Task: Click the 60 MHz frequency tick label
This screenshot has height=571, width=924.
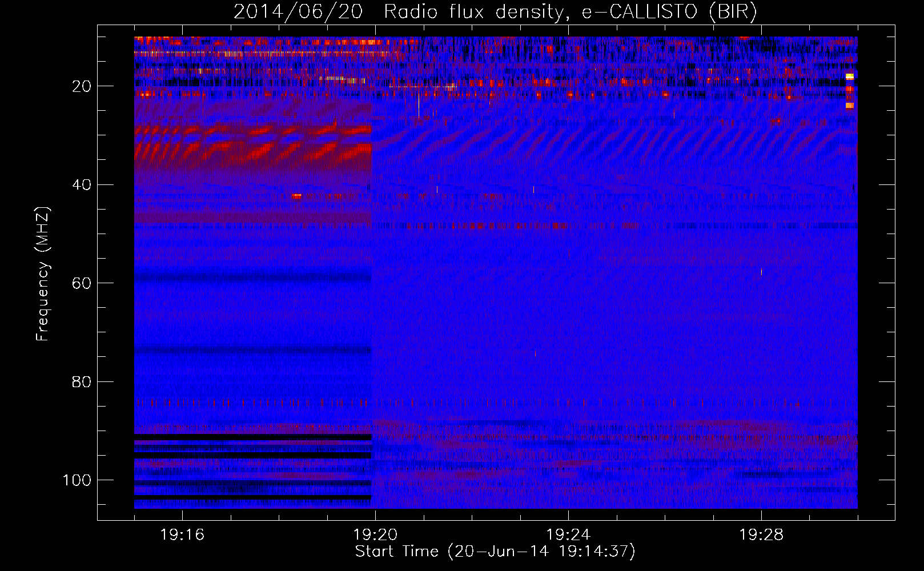Action: pos(82,283)
